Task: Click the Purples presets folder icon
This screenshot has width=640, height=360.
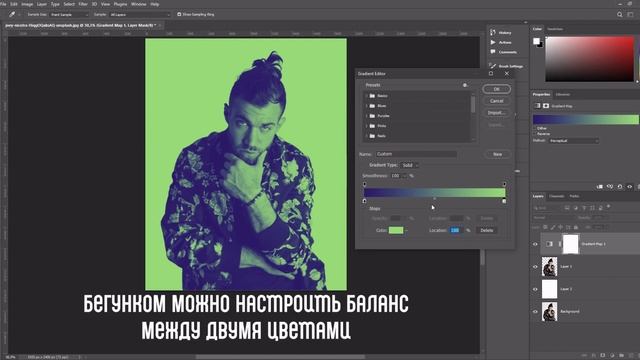Action: click(372, 116)
